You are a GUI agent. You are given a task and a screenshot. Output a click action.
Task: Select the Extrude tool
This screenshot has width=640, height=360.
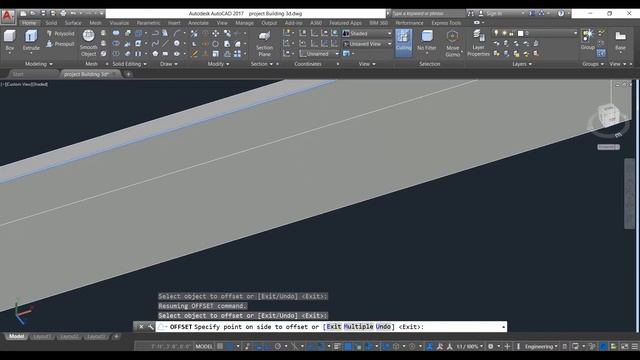[31, 40]
